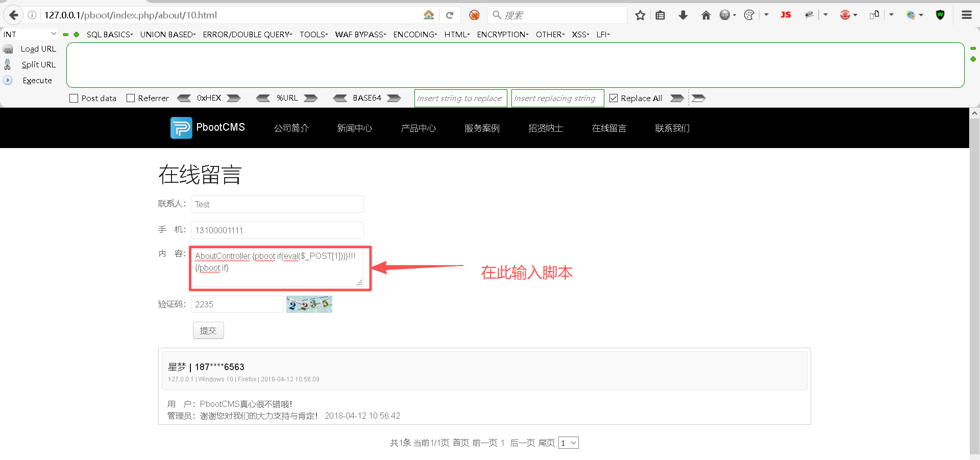Open the Firefox hamburger menu
The width and height of the screenshot is (980, 460).
(967, 15)
